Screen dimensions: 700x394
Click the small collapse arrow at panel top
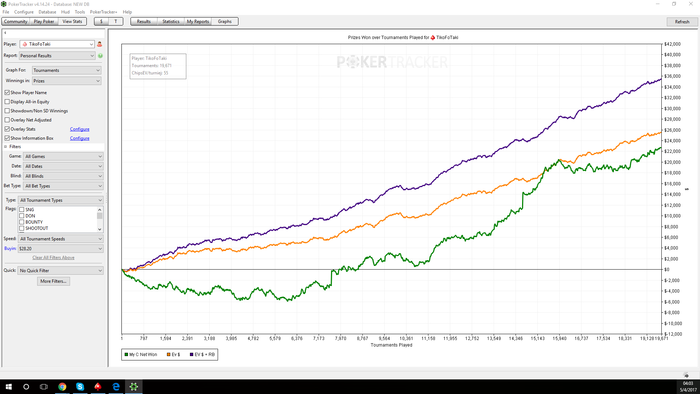(x=5, y=33)
